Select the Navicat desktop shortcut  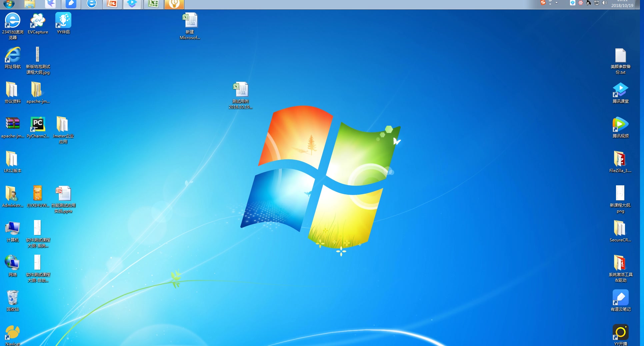(x=13, y=335)
